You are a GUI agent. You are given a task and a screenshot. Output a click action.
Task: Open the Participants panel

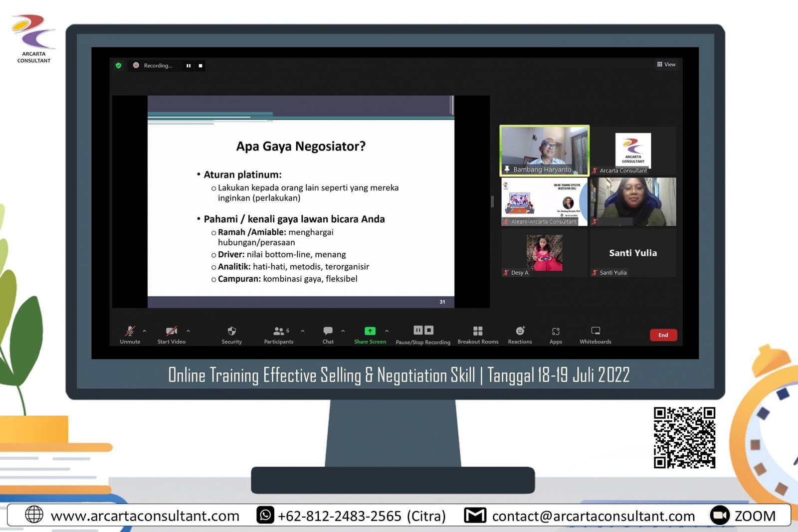279,334
